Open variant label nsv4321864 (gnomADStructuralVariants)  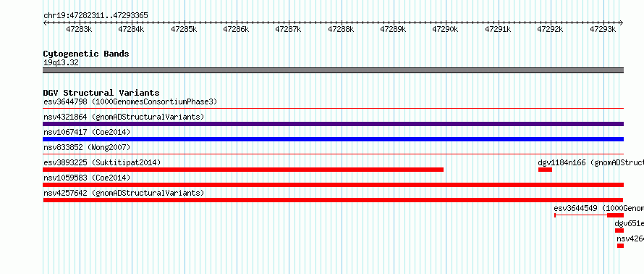pyautogui.click(x=124, y=117)
